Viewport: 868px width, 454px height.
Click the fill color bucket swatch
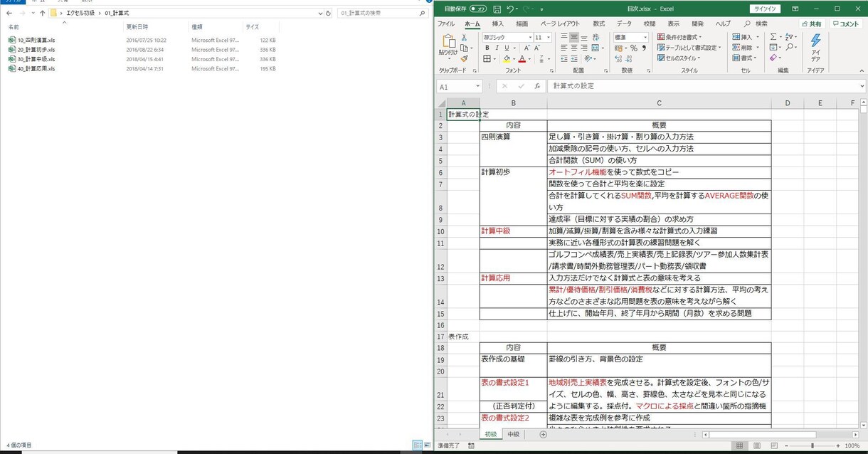click(507, 58)
